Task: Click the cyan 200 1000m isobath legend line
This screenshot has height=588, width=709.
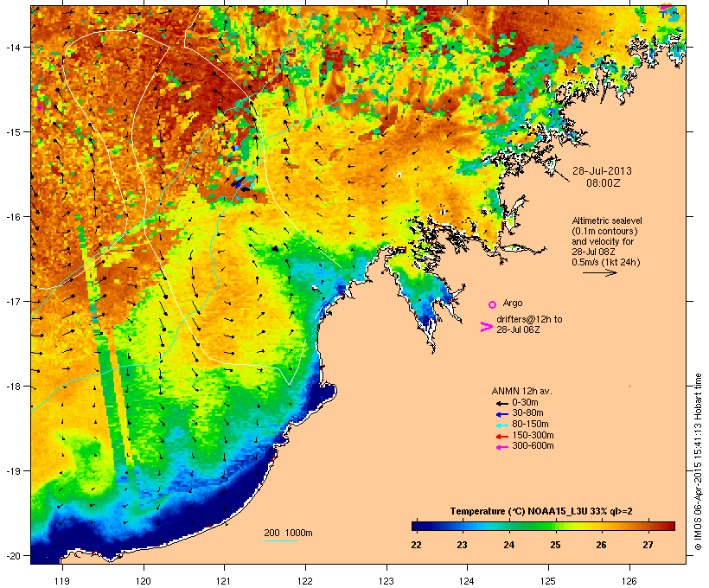Action: (281, 540)
